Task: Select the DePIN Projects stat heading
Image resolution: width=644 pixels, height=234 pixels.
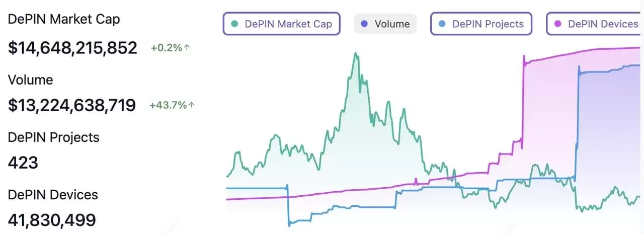Action: (54, 137)
